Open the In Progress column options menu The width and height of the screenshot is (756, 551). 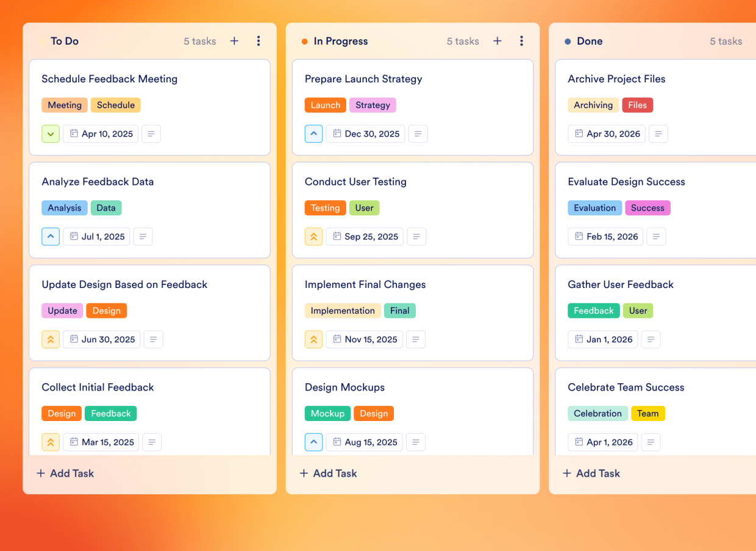522,41
